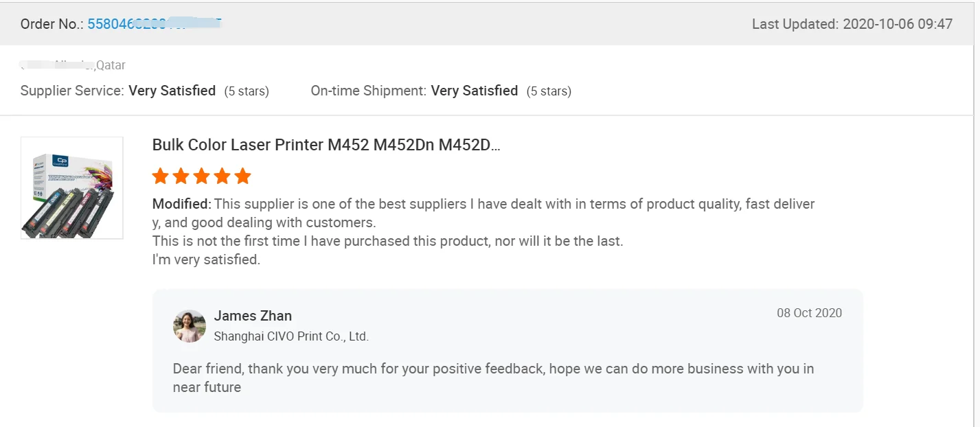Click '(5 stars)' beside On-time Shipment
The image size is (980, 427).
549,91
